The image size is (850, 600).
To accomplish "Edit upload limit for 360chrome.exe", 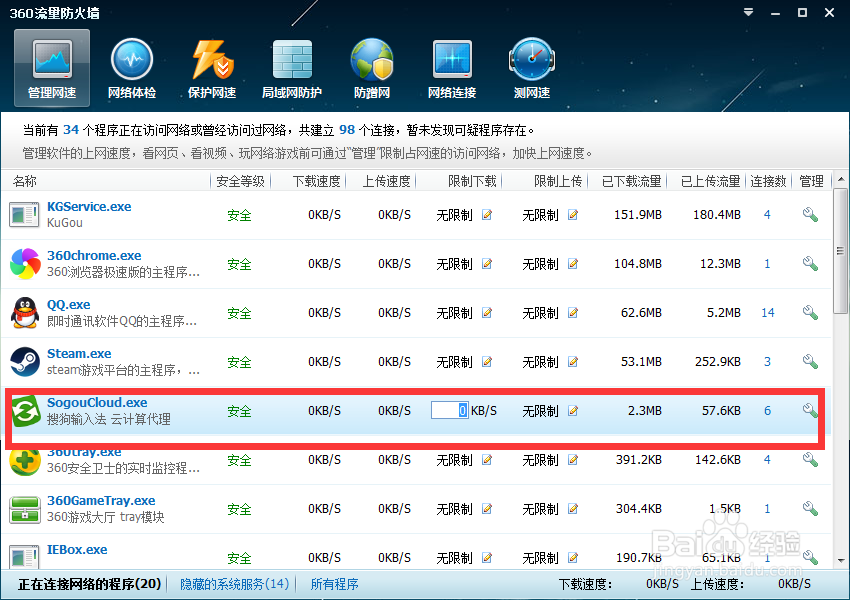I will [572, 264].
